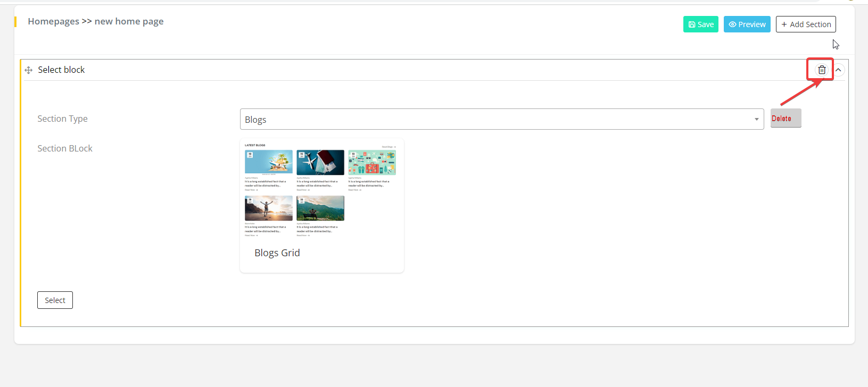
Task: Click the island airplane blog image
Action: pyautogui.click(x=269, y=162)
